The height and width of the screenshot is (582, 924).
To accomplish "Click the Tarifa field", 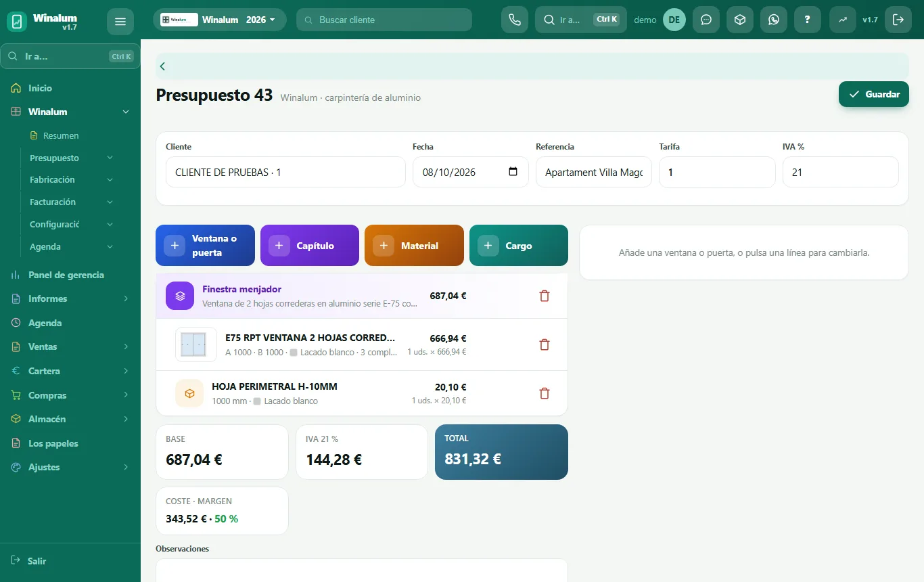I will pyautogui.click(x=717, y=172).
